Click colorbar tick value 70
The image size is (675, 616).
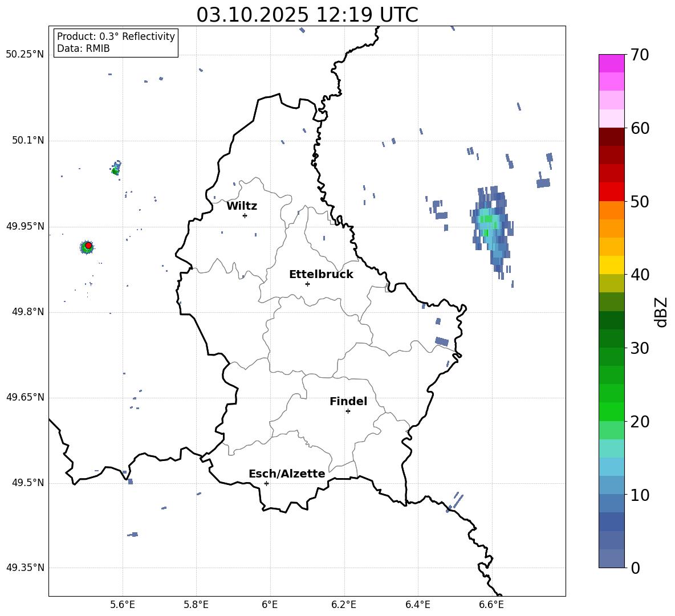pyautogui.click(x=640, y=55)
